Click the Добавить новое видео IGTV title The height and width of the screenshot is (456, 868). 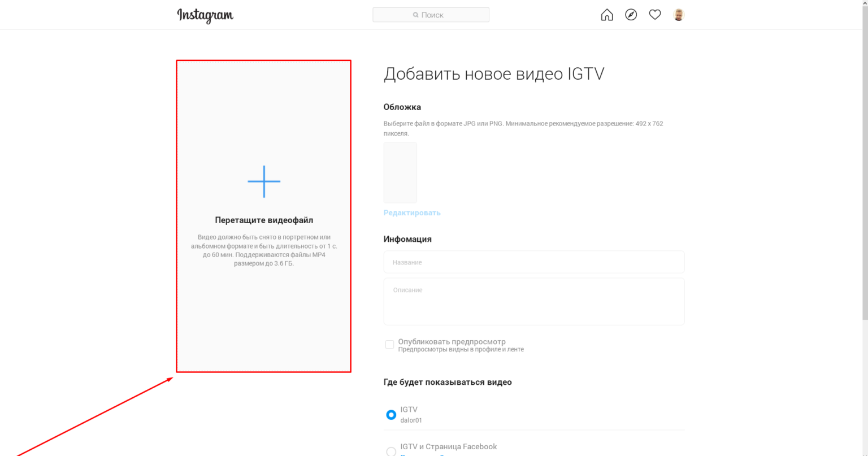click(x=494, y=74)
